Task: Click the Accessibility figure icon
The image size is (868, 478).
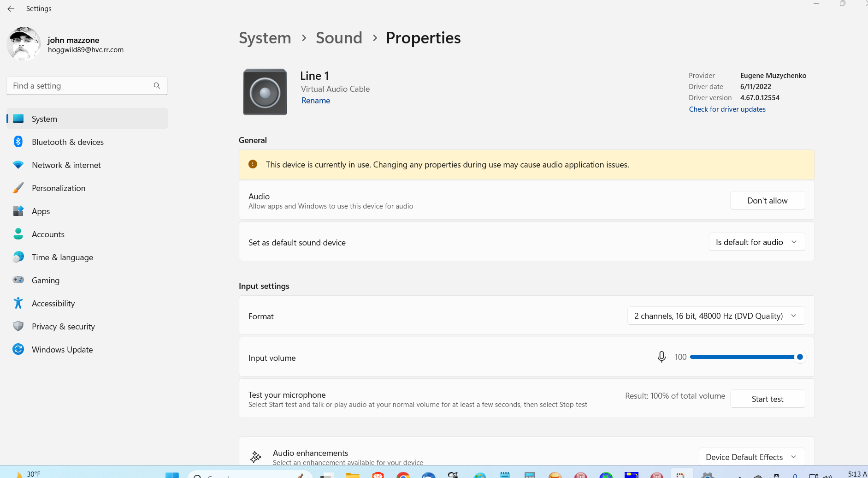Action: (x=18, y=303)
